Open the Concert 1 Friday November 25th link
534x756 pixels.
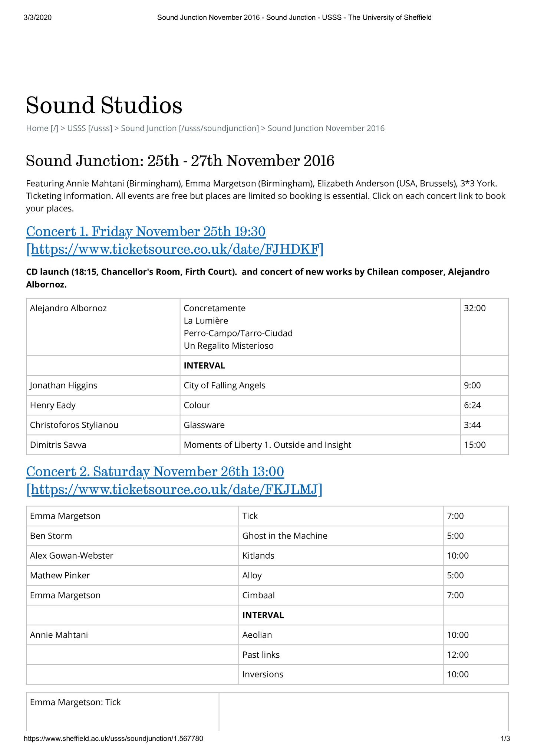(146, 231)
